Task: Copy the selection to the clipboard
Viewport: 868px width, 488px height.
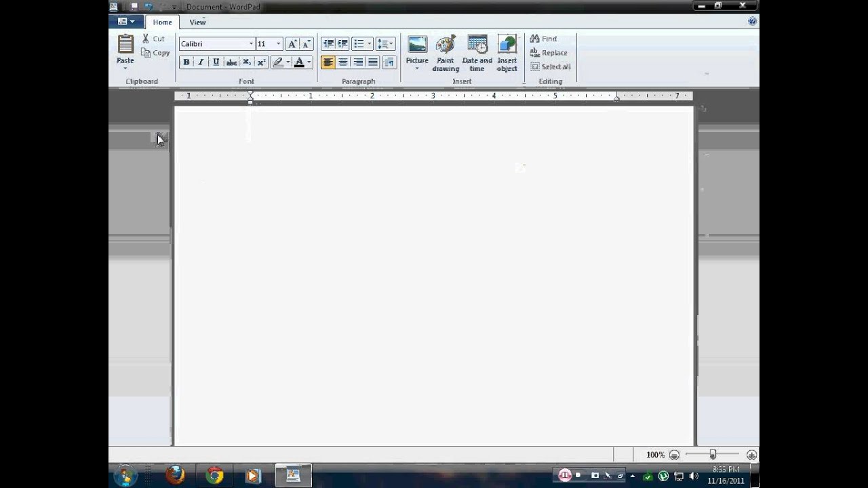Action: click(x=155, y=53)
